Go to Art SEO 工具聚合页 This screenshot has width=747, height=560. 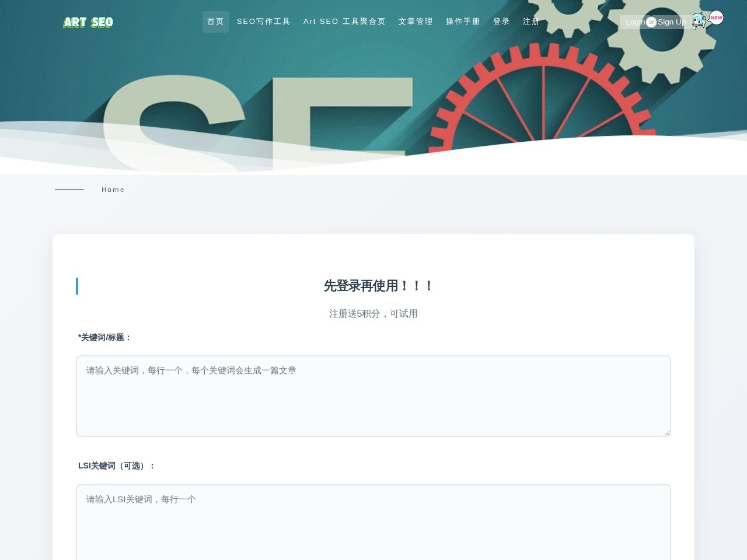point(344,21)
